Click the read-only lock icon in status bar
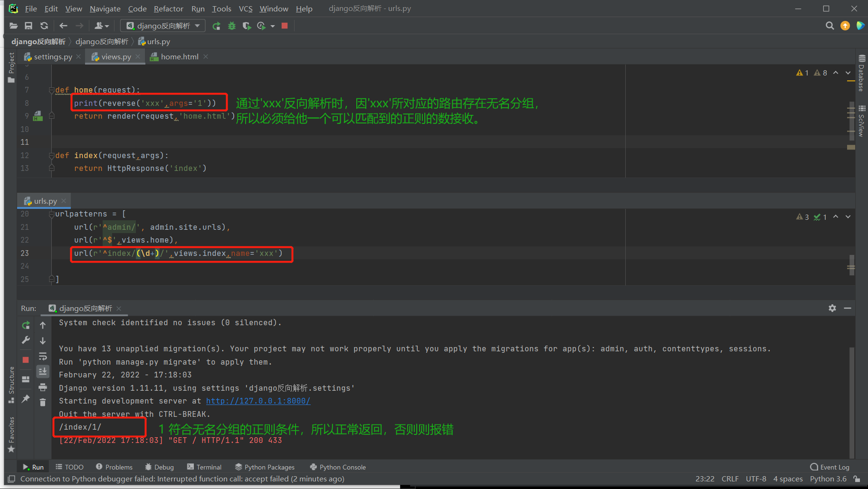 (x=856, y=479)
